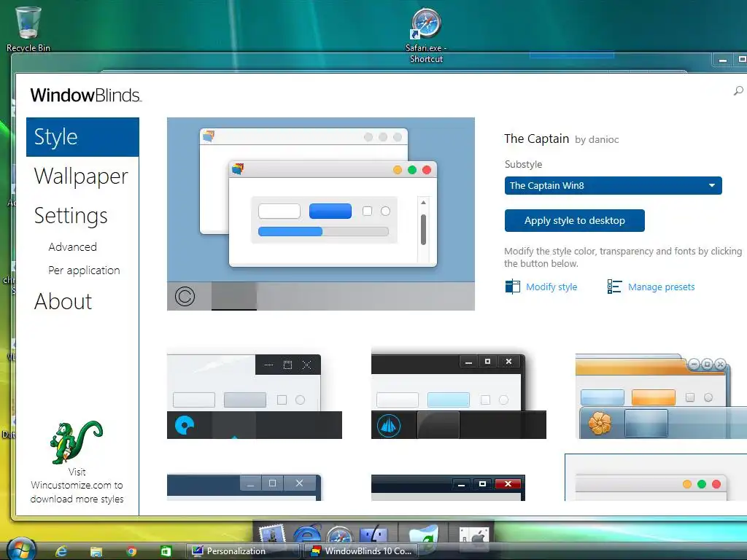Switch to the Wallpaper section
Image resolution: width=747 pixels, height=560 pixels.
[81, 176]
